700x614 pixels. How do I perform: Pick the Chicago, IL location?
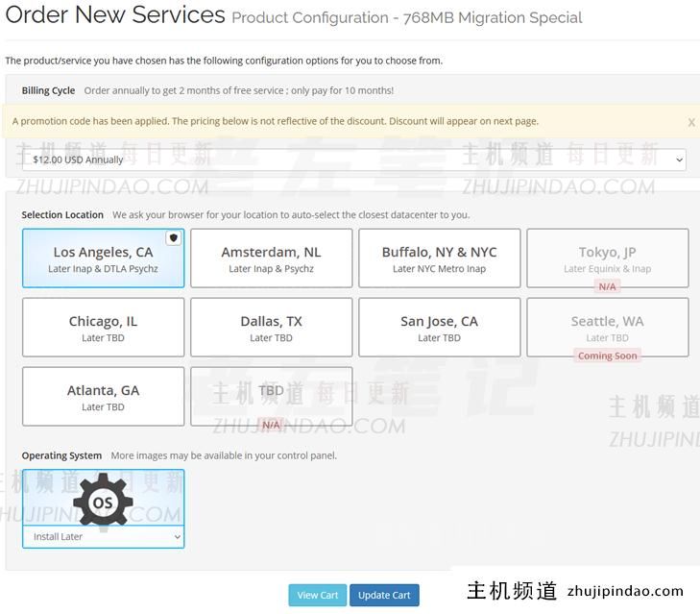[103, 328]
